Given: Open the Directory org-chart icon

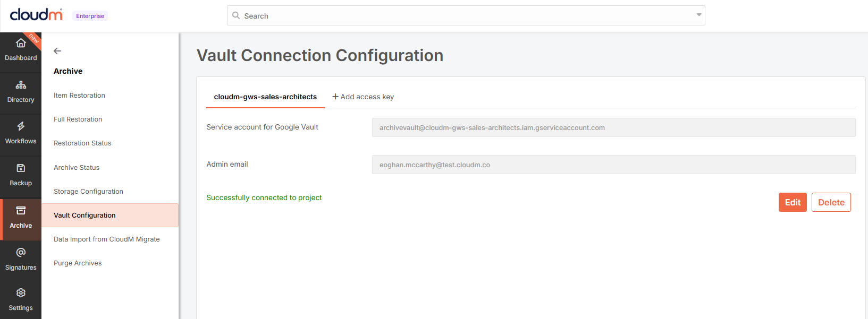Looking at the screenshot, I should pyautogui.click(x=21, y=85).
